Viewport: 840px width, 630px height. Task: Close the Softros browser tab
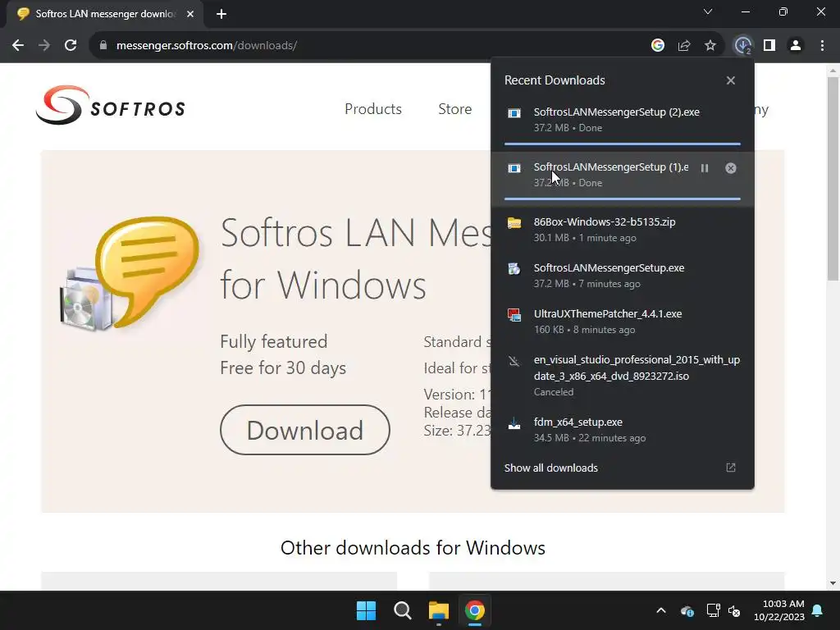(190, 14)
